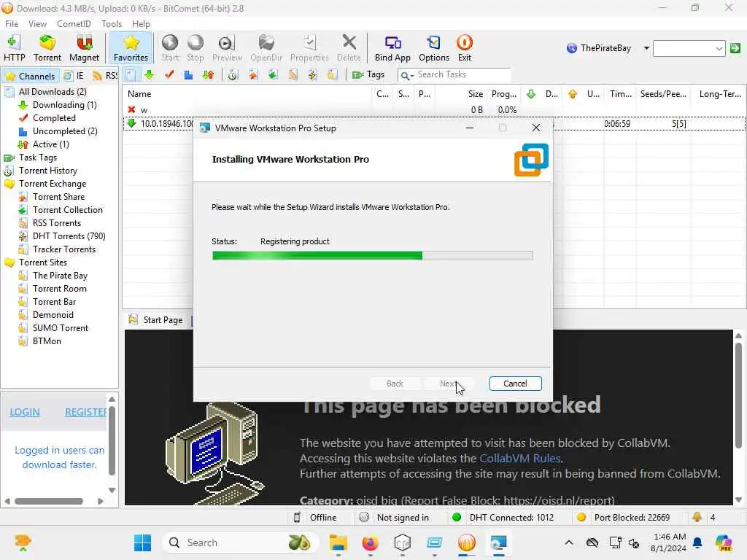Open the CometID menu
The height and width of the screenshot is (560, 747).
pos(74,24)
